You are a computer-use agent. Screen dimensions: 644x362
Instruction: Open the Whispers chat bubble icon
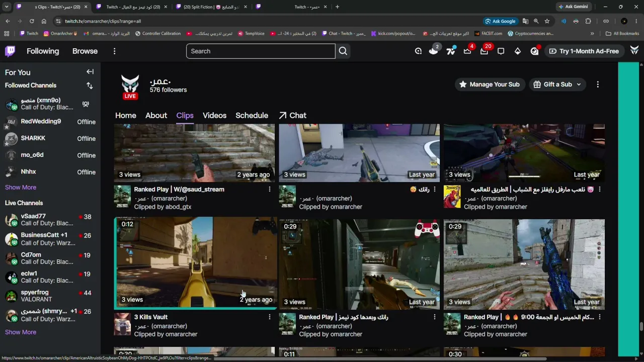pos(501,51)
